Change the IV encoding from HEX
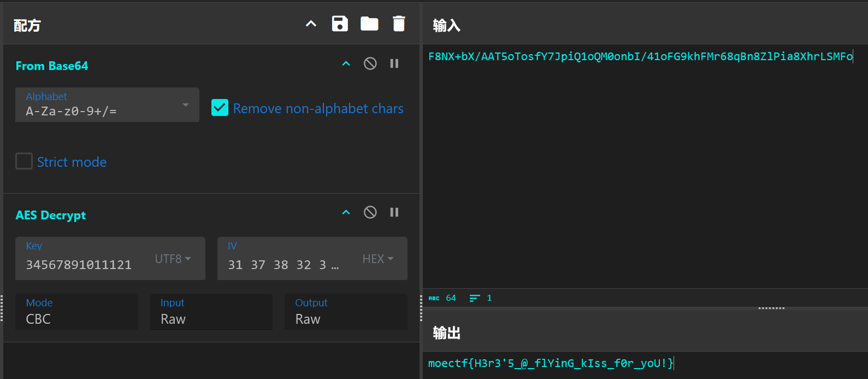The image size is (868, 379). point(377,259)
